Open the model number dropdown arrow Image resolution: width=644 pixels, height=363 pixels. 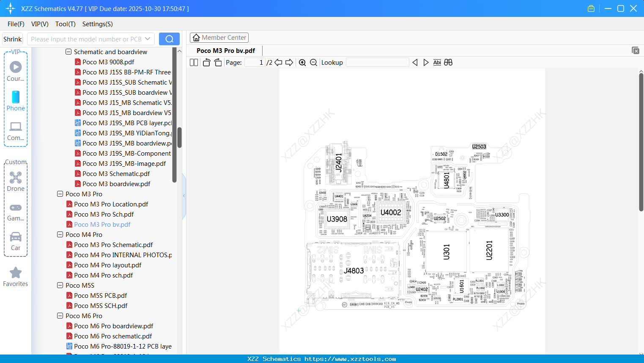[148, 39]
